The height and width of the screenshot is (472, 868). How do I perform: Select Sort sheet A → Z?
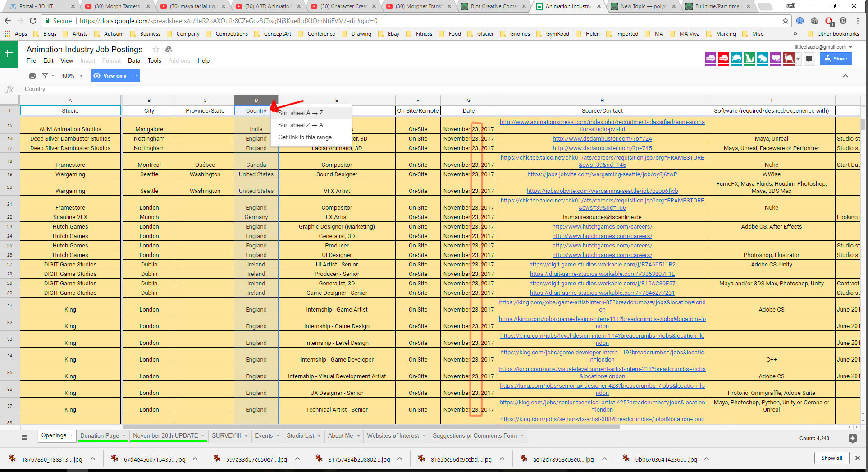311,113
